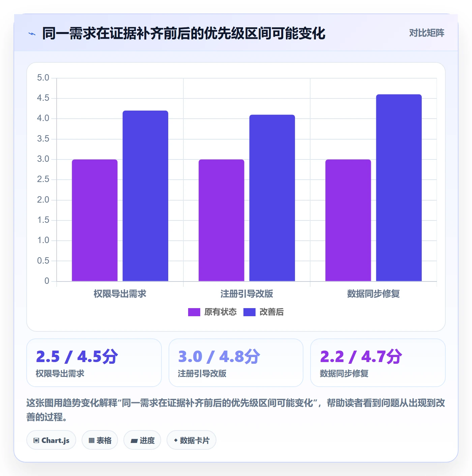This screenshot has height=476, width=472.
Task: Select the 进度 tag chip
Action: point(142,440)
